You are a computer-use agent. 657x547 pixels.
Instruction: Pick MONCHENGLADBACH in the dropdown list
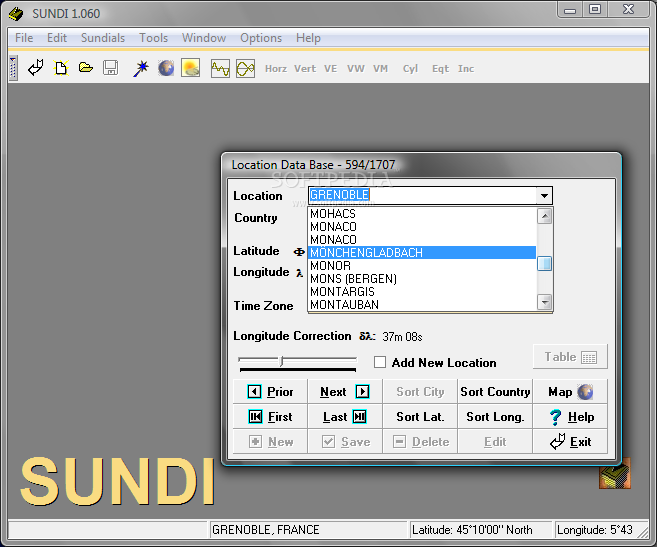tap(422, 253)
